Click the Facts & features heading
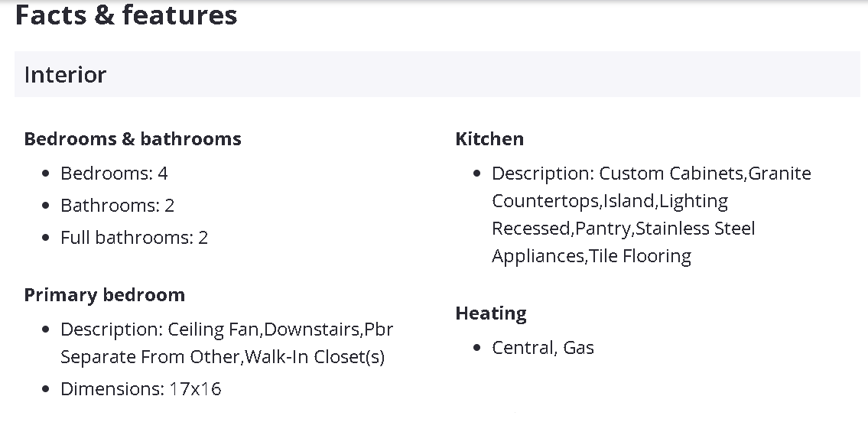 click(x=126, y=15)
